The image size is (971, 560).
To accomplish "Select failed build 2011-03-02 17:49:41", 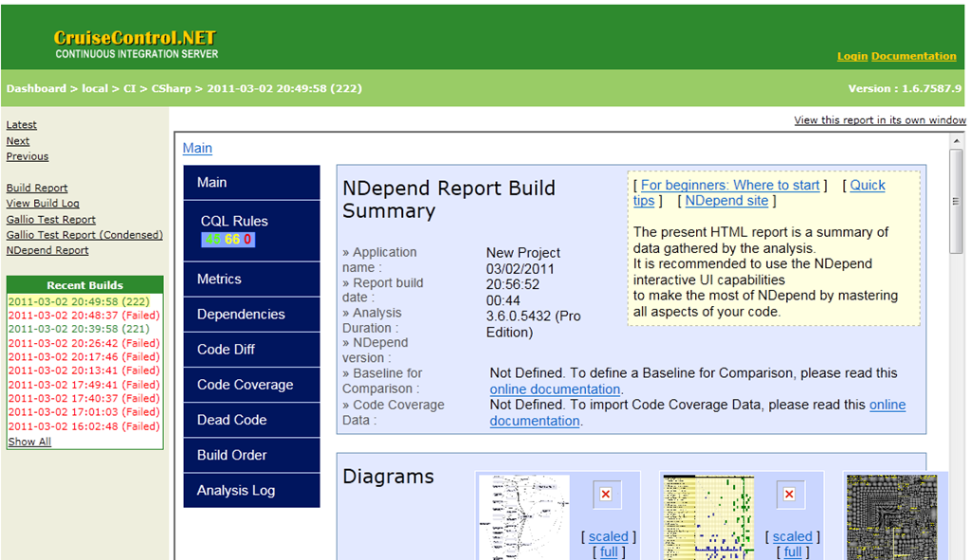I will click(x=84, y=385).
